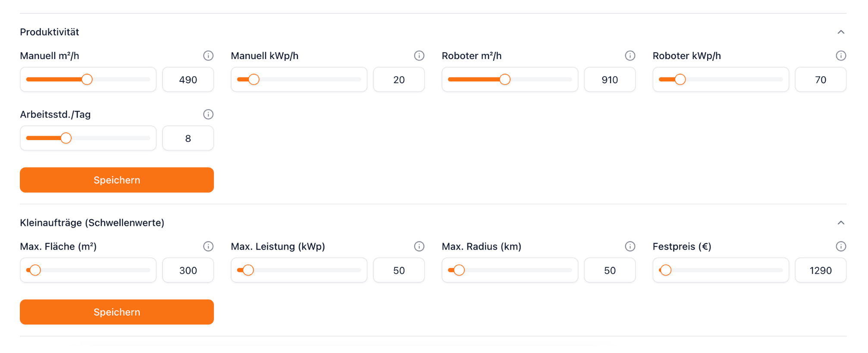868x353 pixels.
Task: Show info for Max. Leistung (kWp)
Action: pos(419,246)
